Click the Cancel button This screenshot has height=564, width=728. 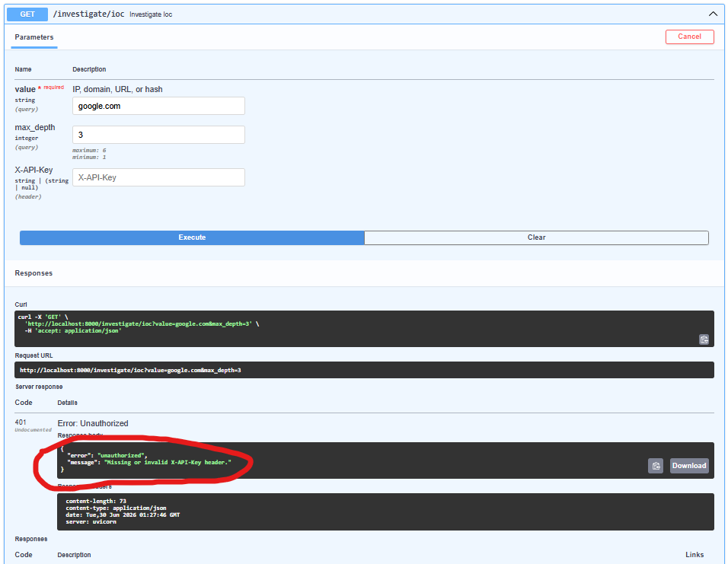[689, 37]
